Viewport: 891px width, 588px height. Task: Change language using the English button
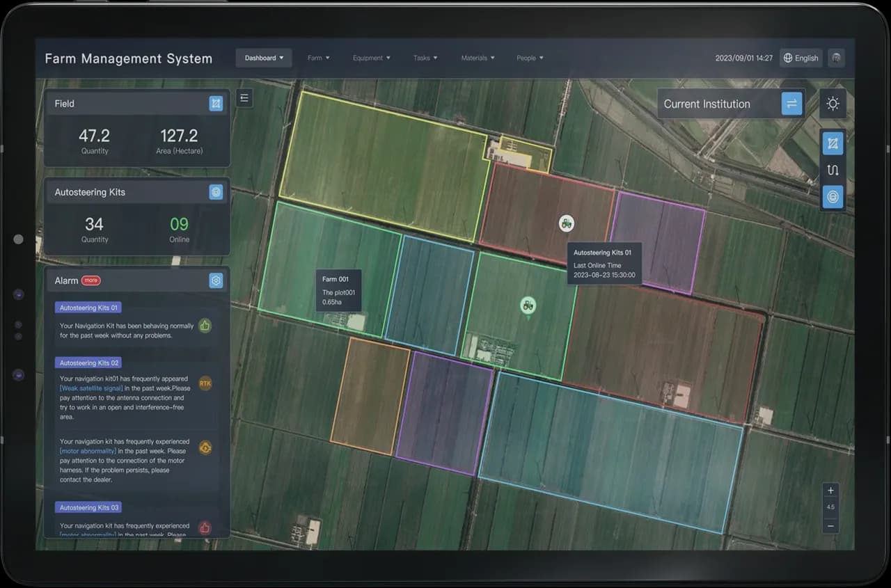pyautogui.click(x=801, y=58)
